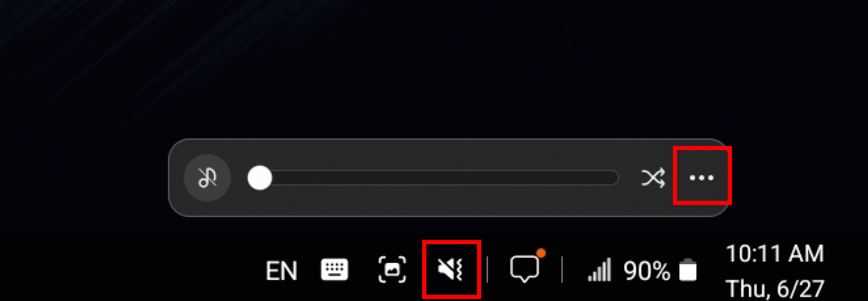Click the 90% battery percentage text
868x301 pixels.
coord(647,271)
